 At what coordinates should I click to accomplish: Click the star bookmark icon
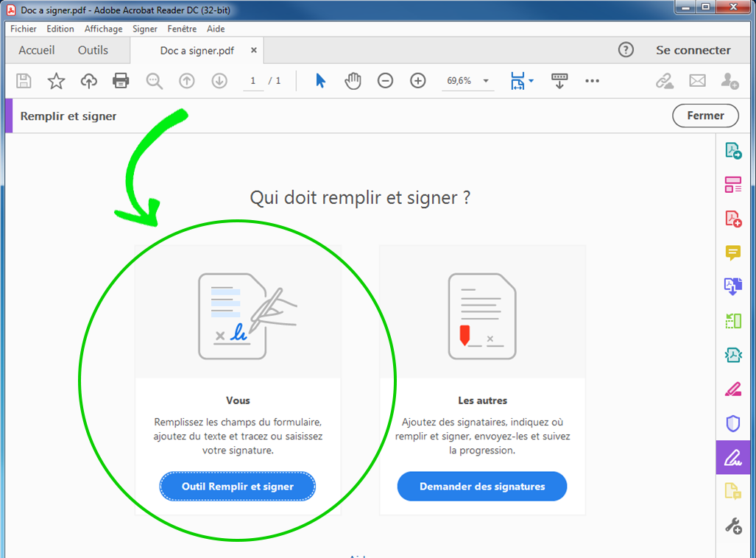coord(56,80)
